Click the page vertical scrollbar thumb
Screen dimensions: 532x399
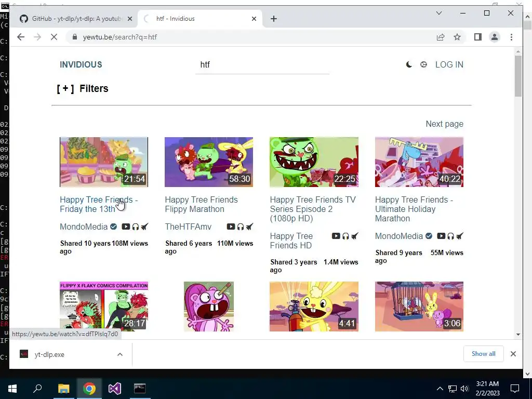pyautogui.click(x=518, y=76)
